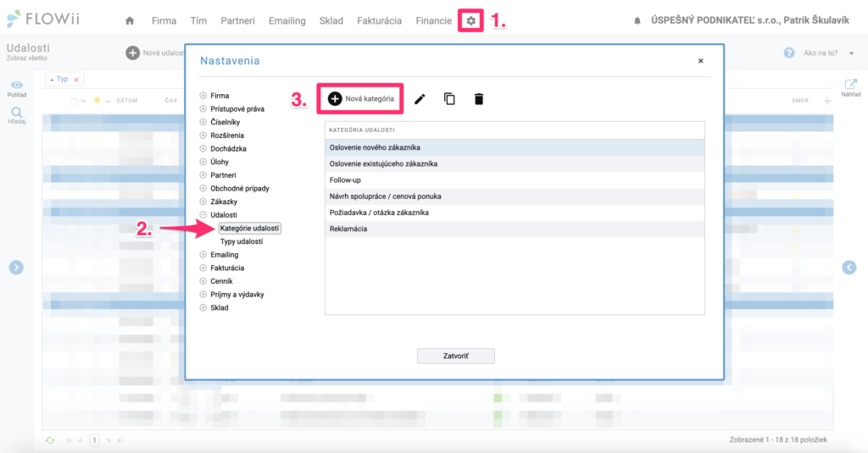The image size is (868, 453).
Task: Expand the Dochádzka node
Action: (x=203, y=149)
